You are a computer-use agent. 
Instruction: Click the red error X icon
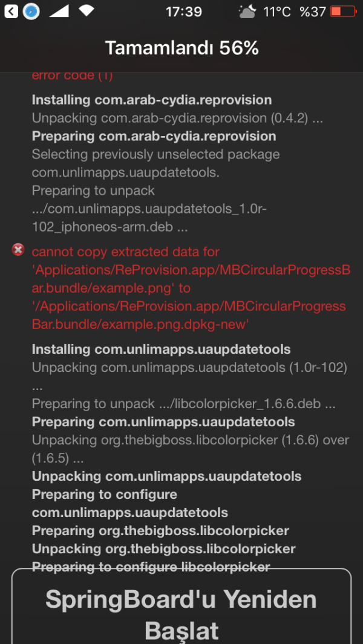coord(18,250)
